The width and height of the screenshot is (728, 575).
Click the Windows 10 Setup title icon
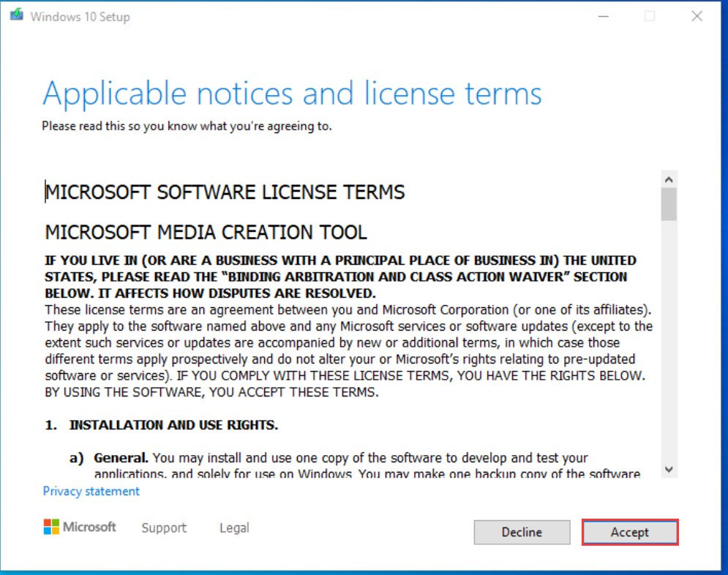click(17, 15)
